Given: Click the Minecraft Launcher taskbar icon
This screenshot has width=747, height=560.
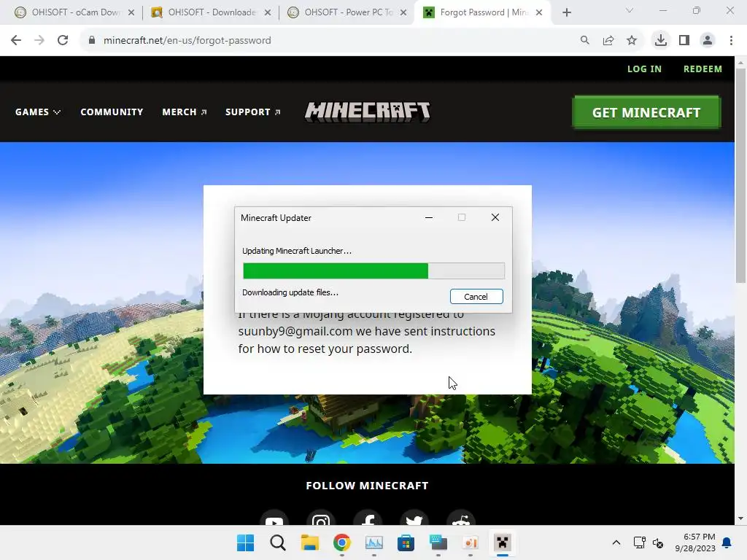Looking at the screenshot, I should (x=502, y=542).
